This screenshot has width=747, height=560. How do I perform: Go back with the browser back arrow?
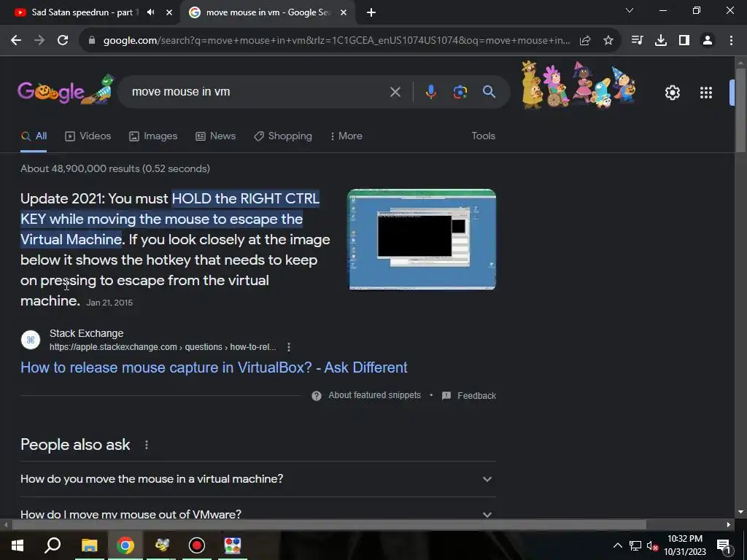16,41
